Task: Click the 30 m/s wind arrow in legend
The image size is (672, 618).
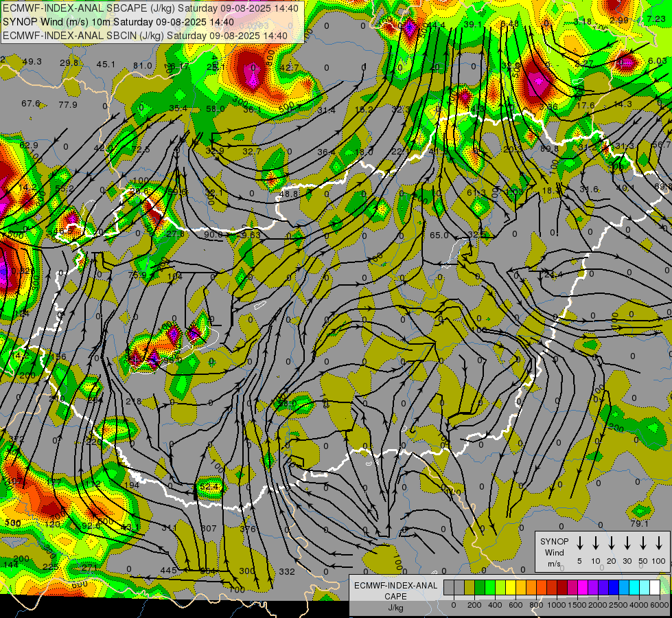Action: tap(627, 542)
